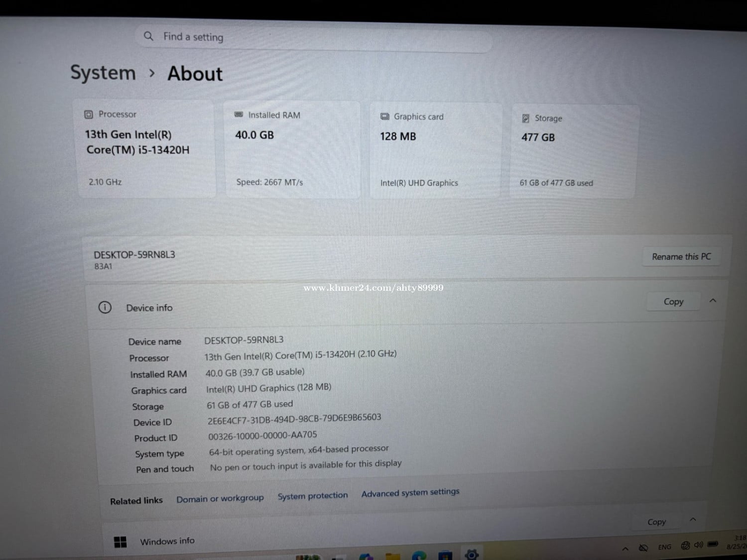Screen dimensions: 747x560
Task: Select the Device name row value 'DESKTOP-59RN8L3'
Action: tap(244, 340)
